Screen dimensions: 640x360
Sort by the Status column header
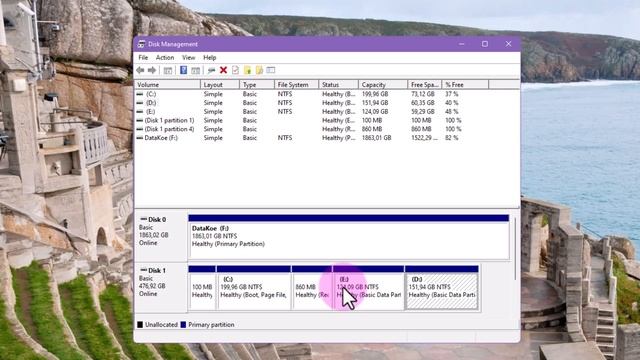(338, 85)
